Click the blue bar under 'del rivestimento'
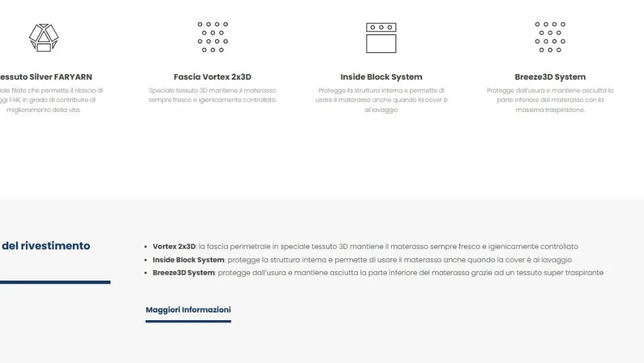Image resolution: width=644 pixels, height=363 pixels. tap(55, 282)
